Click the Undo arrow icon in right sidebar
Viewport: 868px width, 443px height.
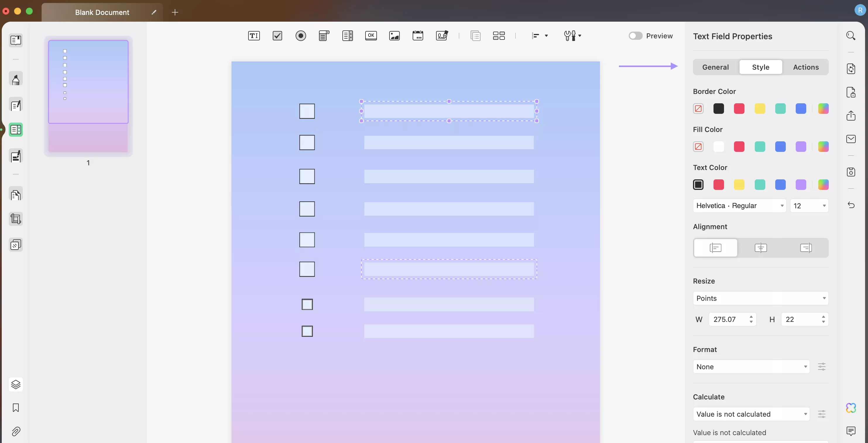(x=851, y=205)
